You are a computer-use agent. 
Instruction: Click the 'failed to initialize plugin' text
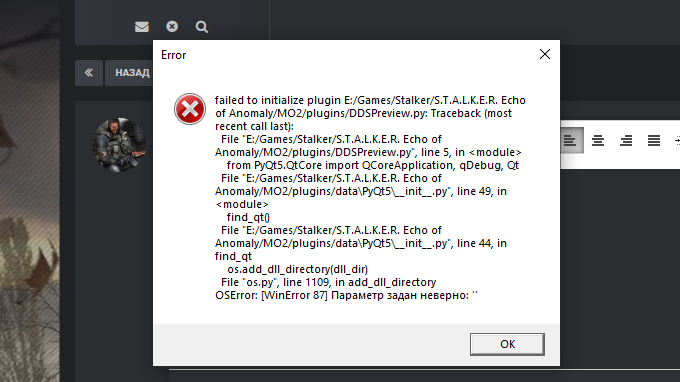click(x=278, y=100)
